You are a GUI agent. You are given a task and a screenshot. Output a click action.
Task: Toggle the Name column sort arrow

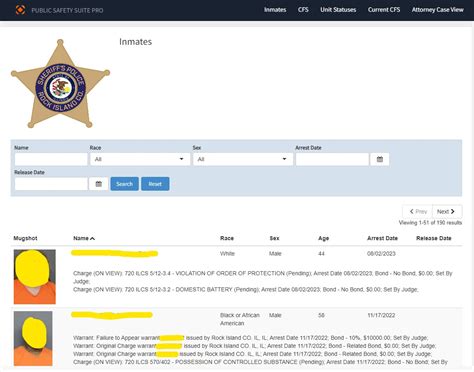[x=92, y=238]
